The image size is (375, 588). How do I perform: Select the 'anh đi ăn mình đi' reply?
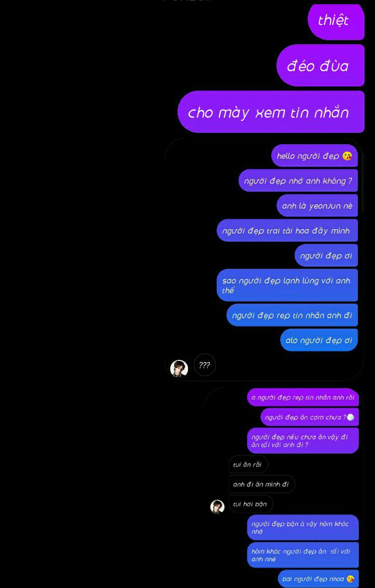point(262,484)
